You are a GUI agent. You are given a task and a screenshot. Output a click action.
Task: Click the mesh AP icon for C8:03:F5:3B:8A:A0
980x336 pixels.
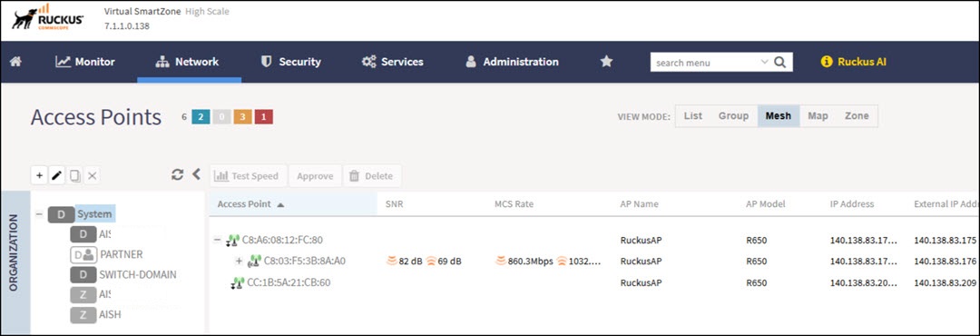(x=254, y=261)
